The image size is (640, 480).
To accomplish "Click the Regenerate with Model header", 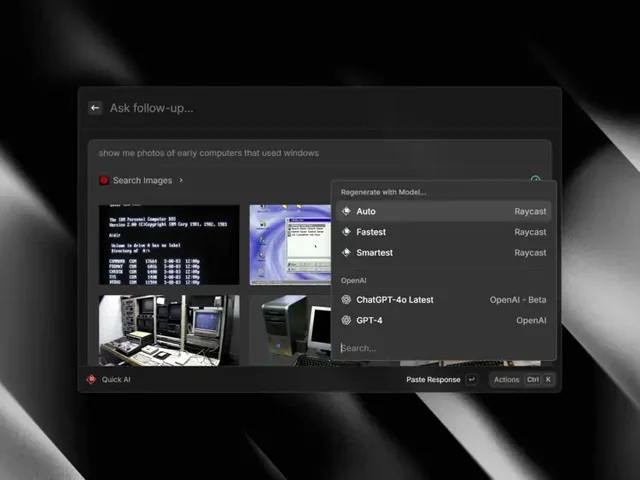I will [x=383, y=192].
